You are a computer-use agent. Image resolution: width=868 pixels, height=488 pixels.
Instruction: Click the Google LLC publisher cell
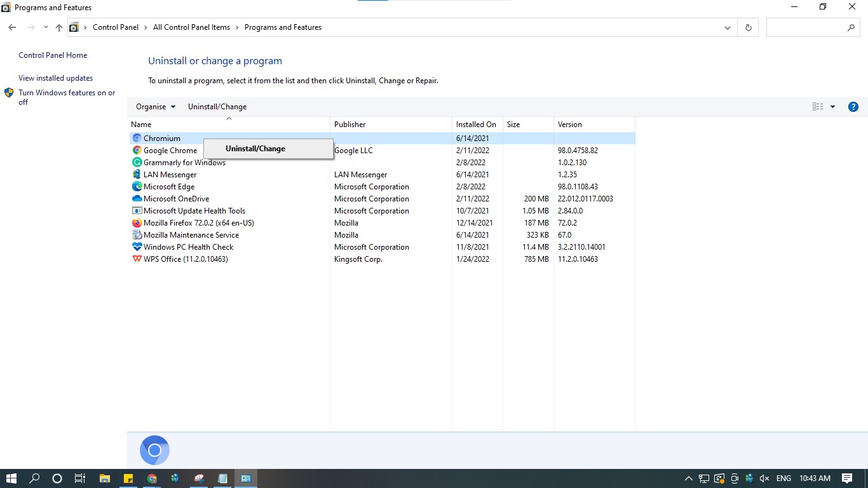click(354, 151)
